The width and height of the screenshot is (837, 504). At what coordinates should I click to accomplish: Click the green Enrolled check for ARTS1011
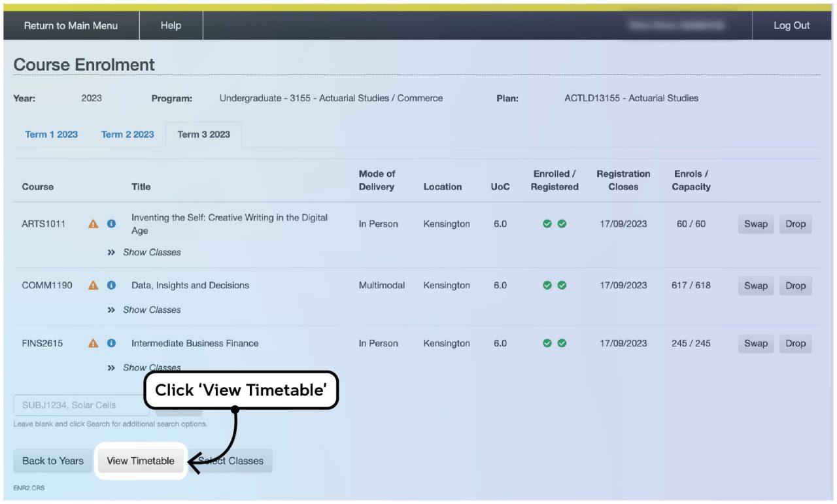tap(548, 224)
